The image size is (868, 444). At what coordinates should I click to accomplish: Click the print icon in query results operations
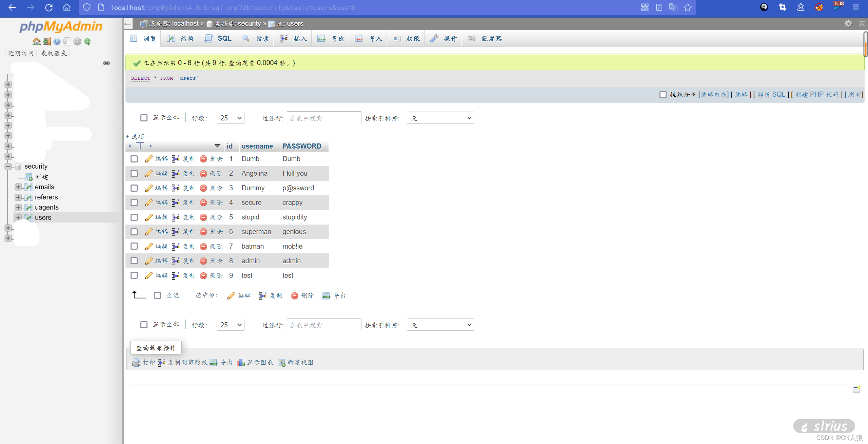[x=136, y=362]
